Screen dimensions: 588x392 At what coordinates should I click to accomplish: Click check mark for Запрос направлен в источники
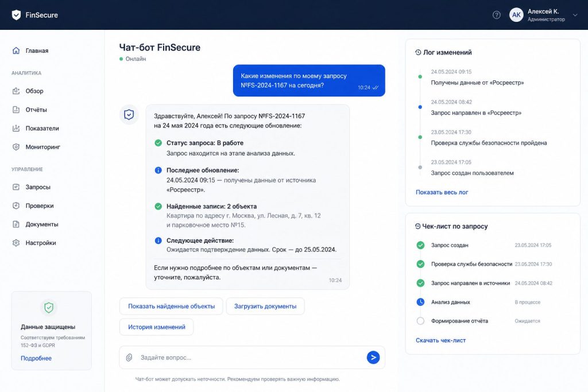pyautogui.click(x=420, y=283)
